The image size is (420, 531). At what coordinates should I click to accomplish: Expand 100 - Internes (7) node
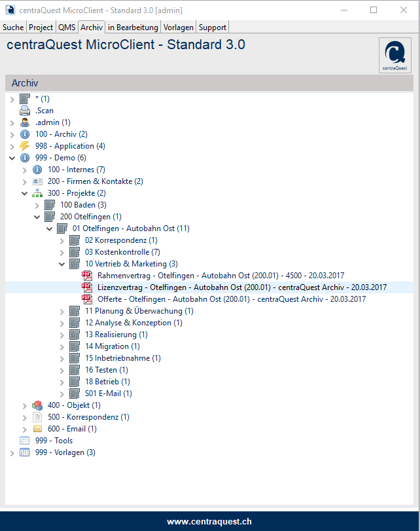point(25,170)
